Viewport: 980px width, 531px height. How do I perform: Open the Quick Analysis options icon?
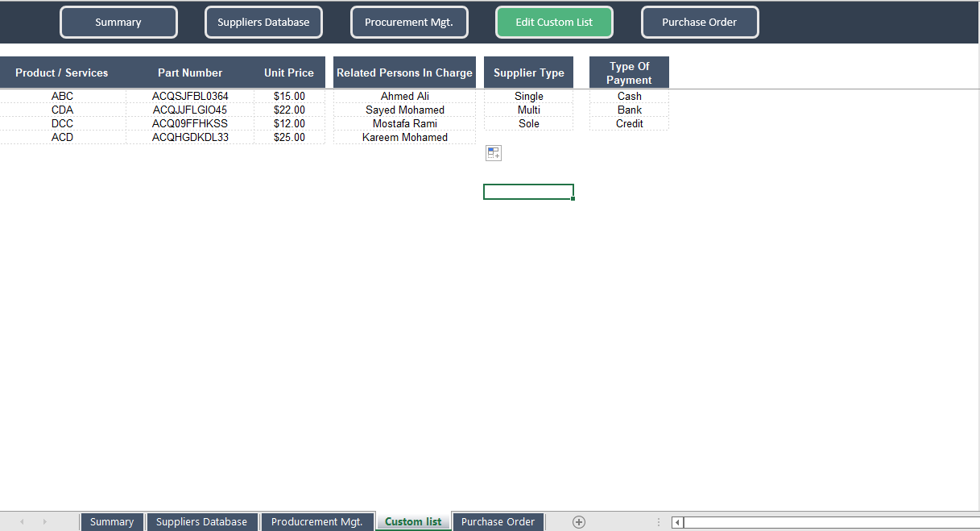[493, 152]
